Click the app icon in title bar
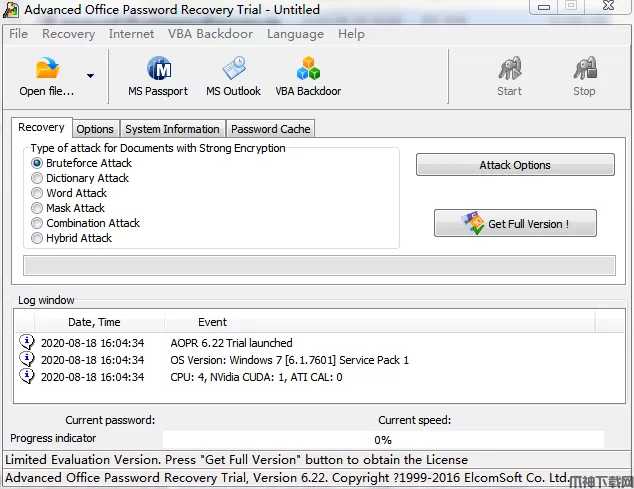 coord(11,9)
